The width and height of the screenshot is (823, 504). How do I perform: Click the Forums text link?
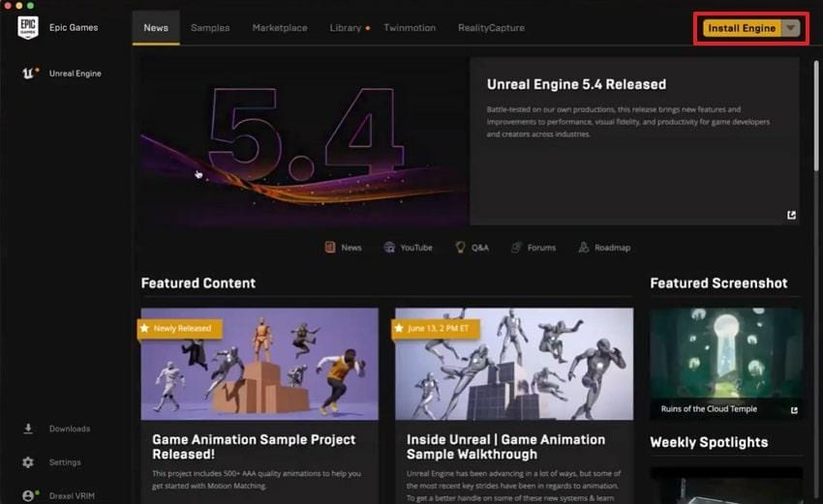tap(541, 248)
